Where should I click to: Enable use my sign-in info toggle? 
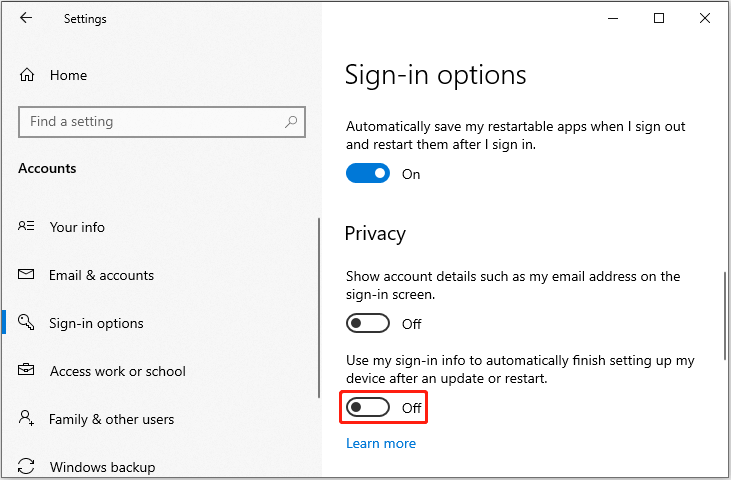click(368, 408)
